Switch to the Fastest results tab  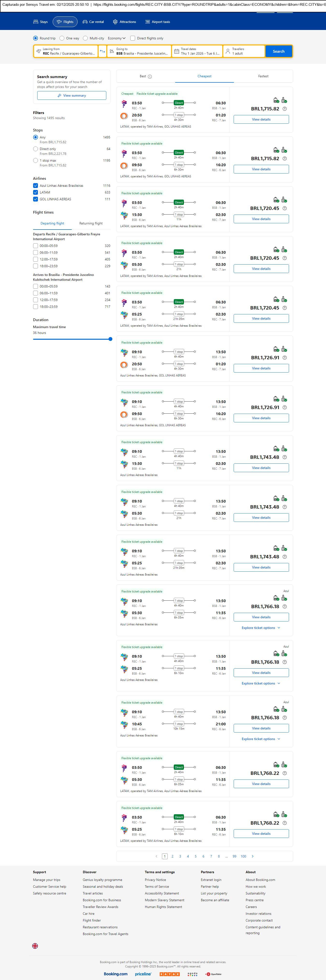[263, 76]
